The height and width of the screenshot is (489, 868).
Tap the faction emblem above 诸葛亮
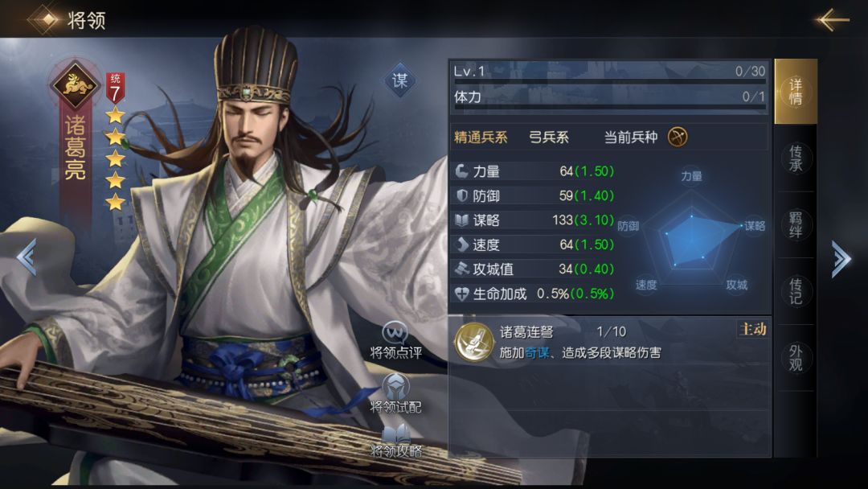click(x=76, y=84)
